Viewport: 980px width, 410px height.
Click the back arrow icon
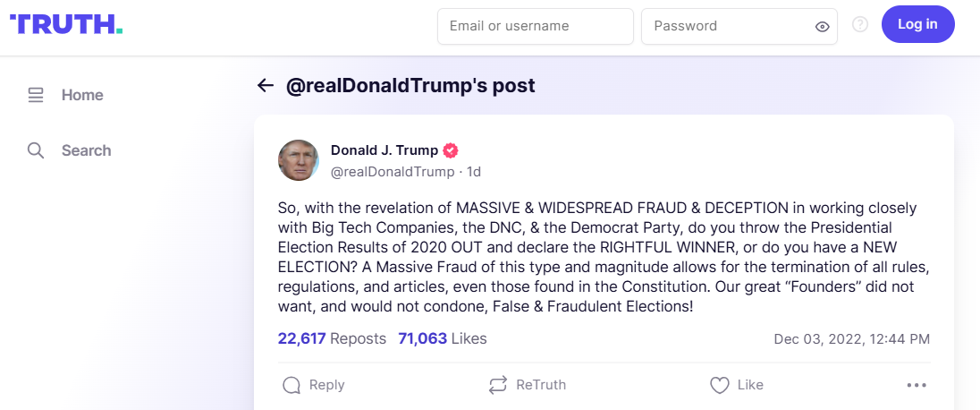pos(266,86)
